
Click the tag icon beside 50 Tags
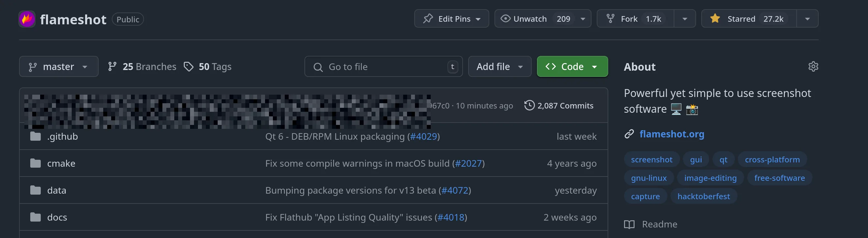click(x=189, y=66)
